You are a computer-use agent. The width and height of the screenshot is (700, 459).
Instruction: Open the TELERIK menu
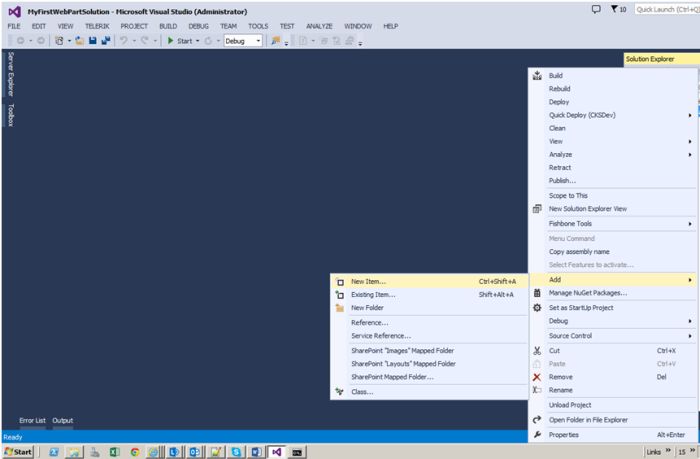tap(97, 26)
